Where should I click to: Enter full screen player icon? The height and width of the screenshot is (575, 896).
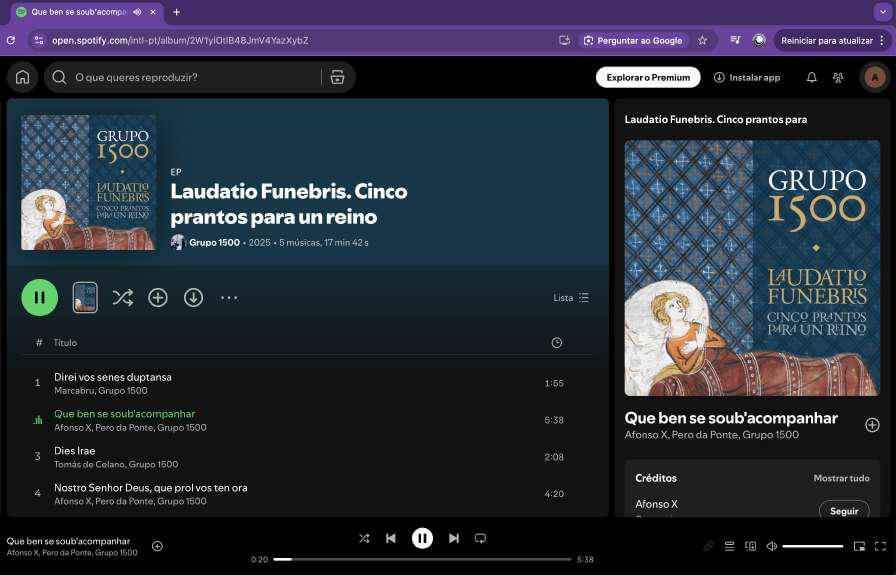click(880, 546)
